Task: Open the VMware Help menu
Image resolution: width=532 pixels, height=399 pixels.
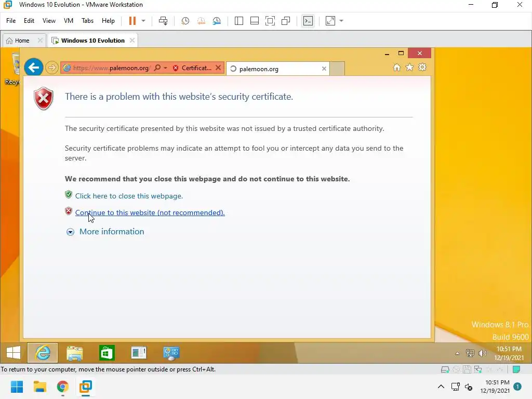Action: pos(108,21)
